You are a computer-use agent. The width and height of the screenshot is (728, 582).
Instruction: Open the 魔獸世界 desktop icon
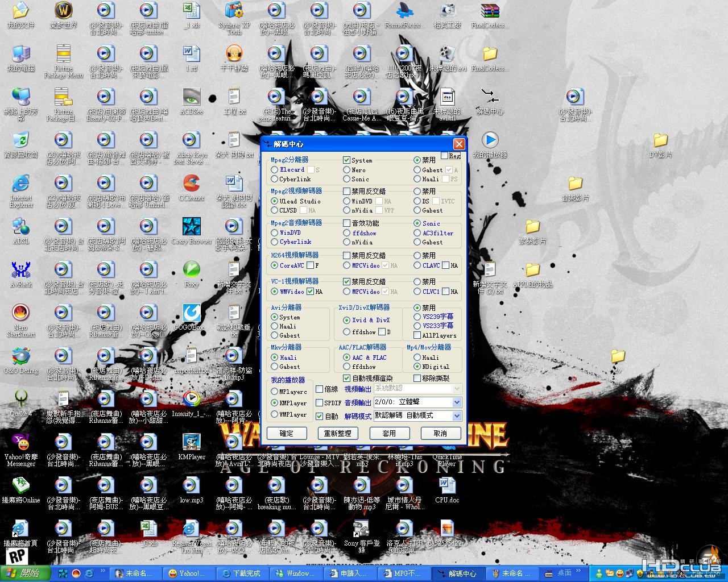(63, 16)
